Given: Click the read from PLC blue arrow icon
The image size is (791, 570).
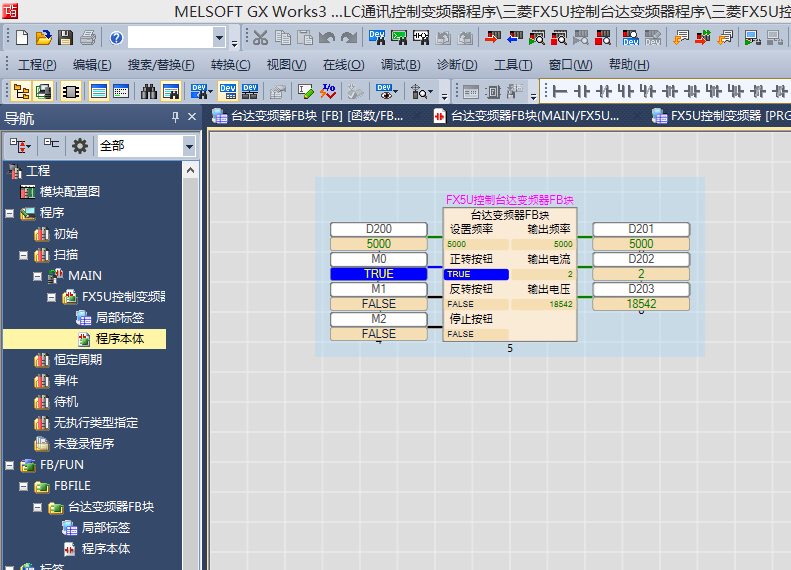Looking at the screenshot, I should (x=515, y=37).
